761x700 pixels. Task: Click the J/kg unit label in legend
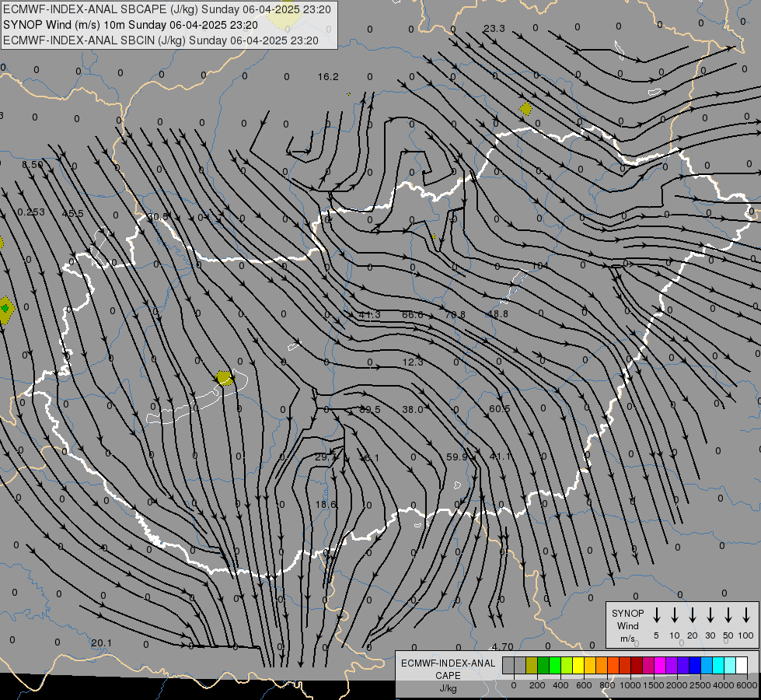point(448,688)
